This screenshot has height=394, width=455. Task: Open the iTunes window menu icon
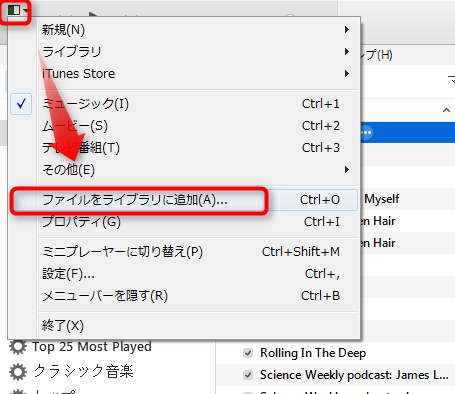click(17, 10)
